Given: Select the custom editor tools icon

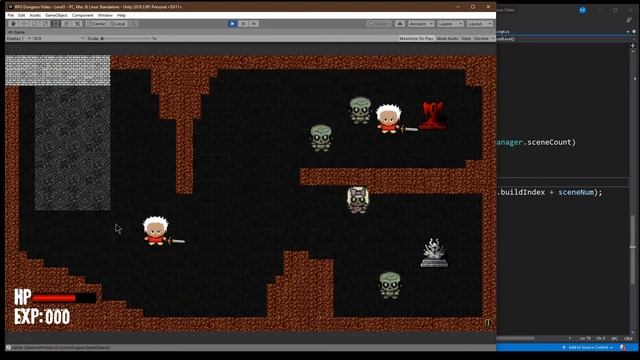Looking at the screenshot, I should coord(78,24).
